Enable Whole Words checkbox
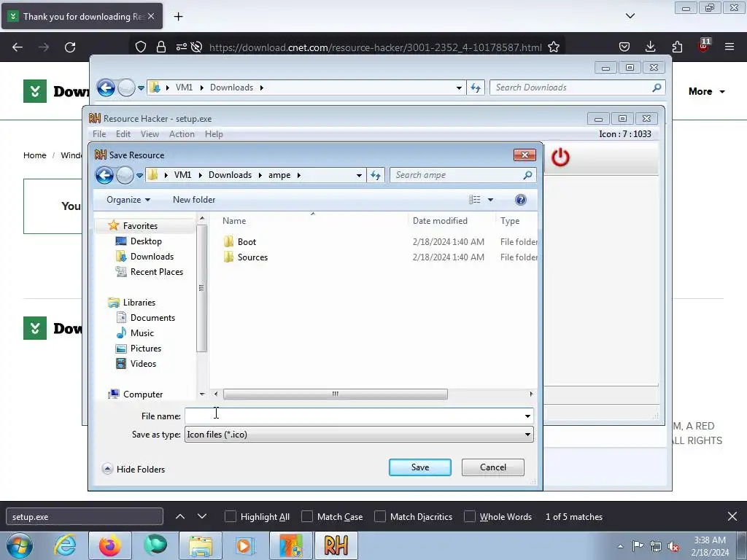This screenshot has width=747, height=560. (470, 517)
